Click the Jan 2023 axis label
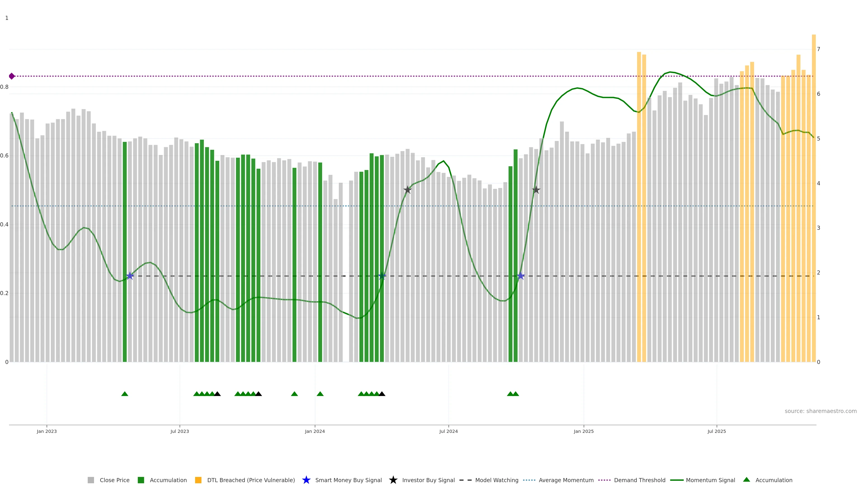868x488 pixels. pyautogui.click(x=47, y=432)
